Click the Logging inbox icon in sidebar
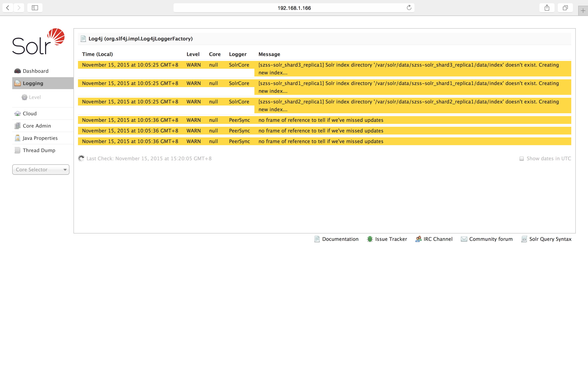The height and width of the screenshot is (368, 588). click(18, 83)
